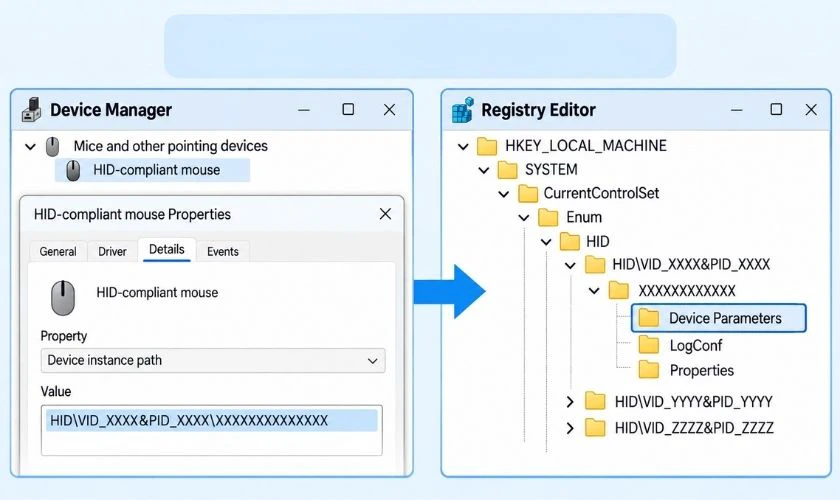Click the Device Parameters folder icon
The height and width of the screenshot is (500, 840).
[x=649, y=318]
